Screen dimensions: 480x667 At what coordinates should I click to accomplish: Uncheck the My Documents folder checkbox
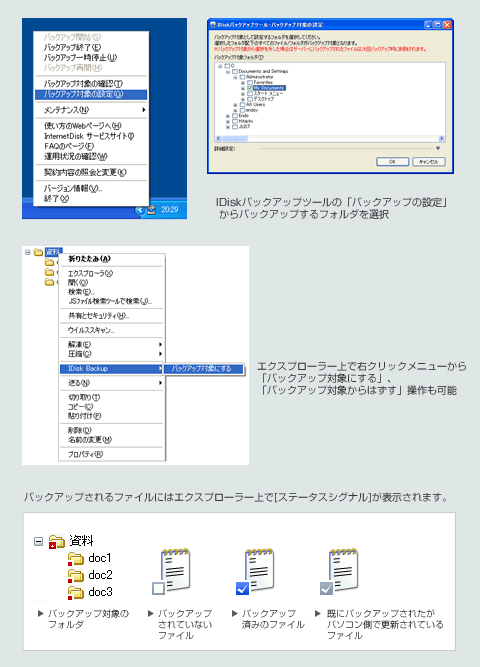point(250,88)
